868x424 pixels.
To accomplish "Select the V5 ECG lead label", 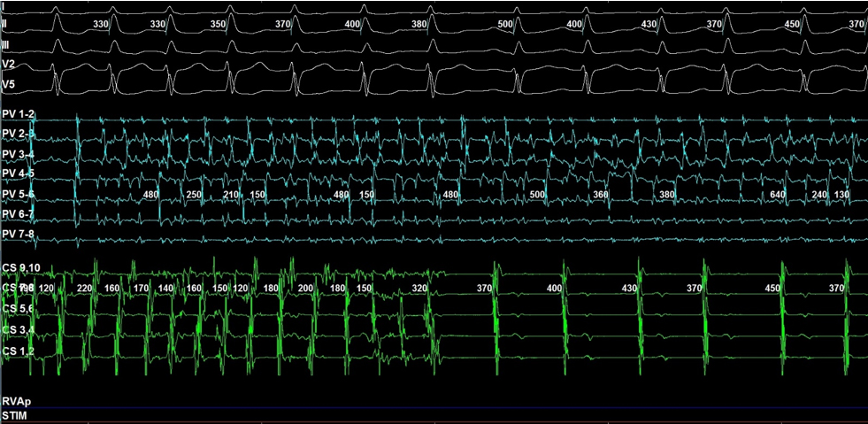I will coord(10,84).
